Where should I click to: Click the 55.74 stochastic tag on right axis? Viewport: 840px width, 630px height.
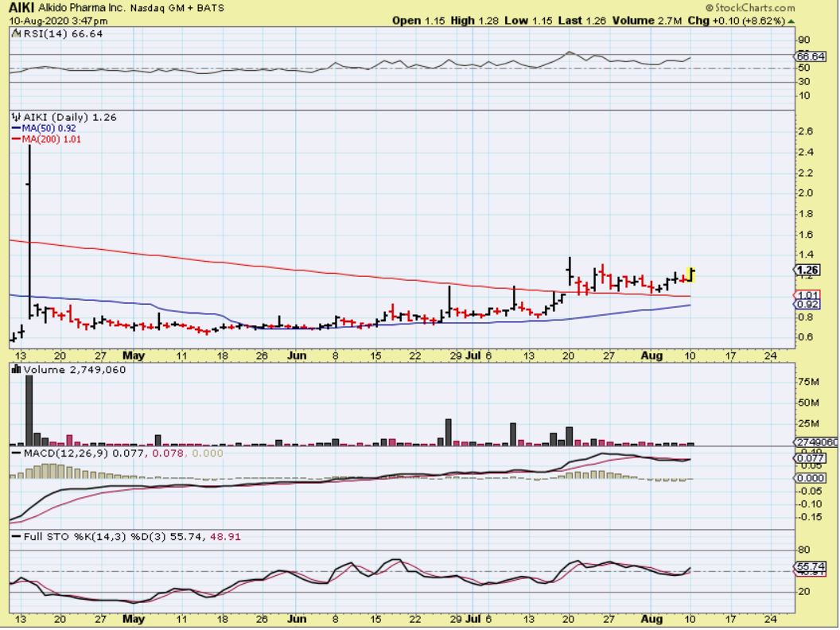(x=810, y=566)
